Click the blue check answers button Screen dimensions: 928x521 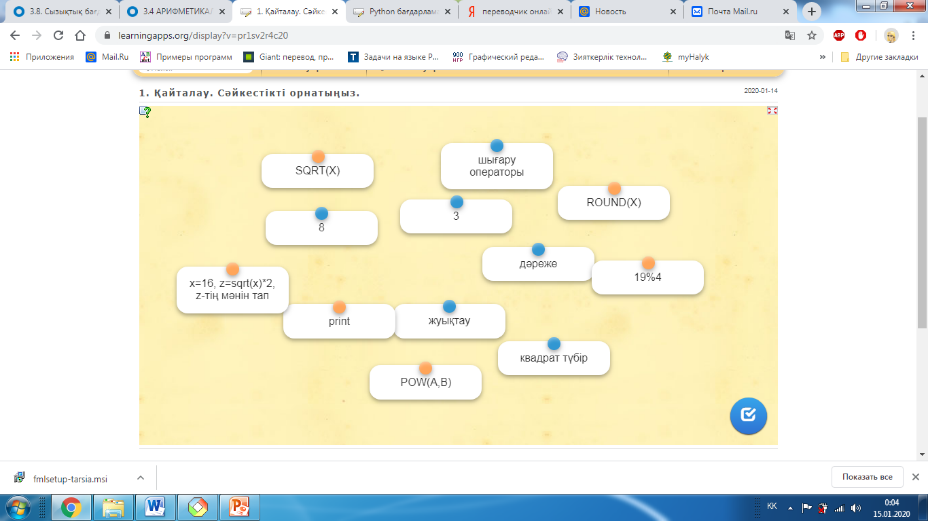[x=748, y=416]
